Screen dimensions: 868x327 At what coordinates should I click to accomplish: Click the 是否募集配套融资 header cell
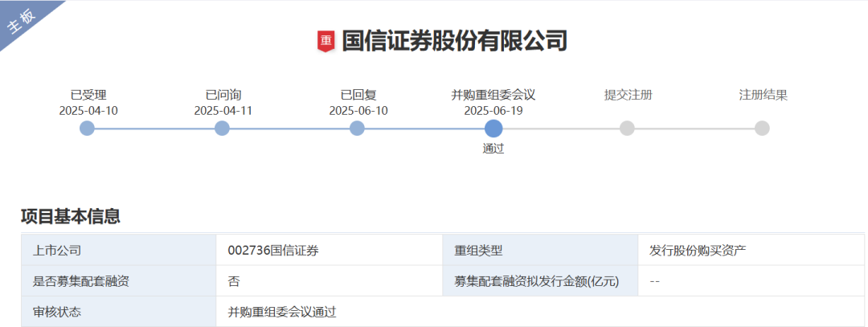[x=119, y=281]
